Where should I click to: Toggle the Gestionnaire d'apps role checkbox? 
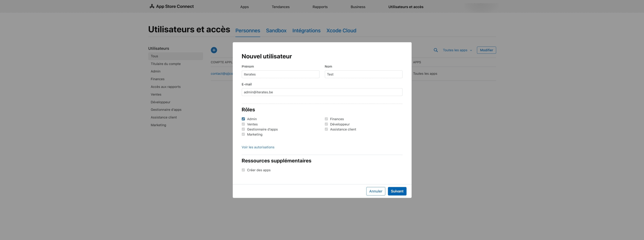point(243,129)
